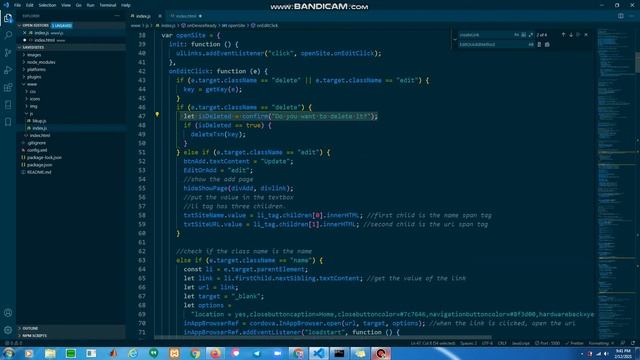Click the lightbulb code action on line 47
The height and width of the screenshot is (360, 640).
click(157, 115)
